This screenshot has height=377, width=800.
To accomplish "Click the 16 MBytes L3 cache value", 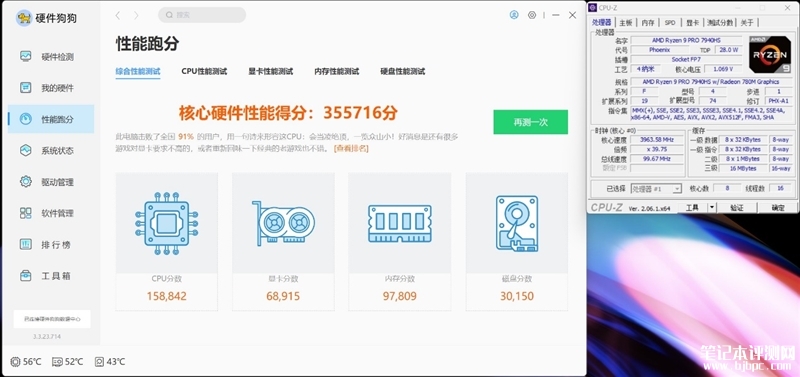I will pos(744,168).
